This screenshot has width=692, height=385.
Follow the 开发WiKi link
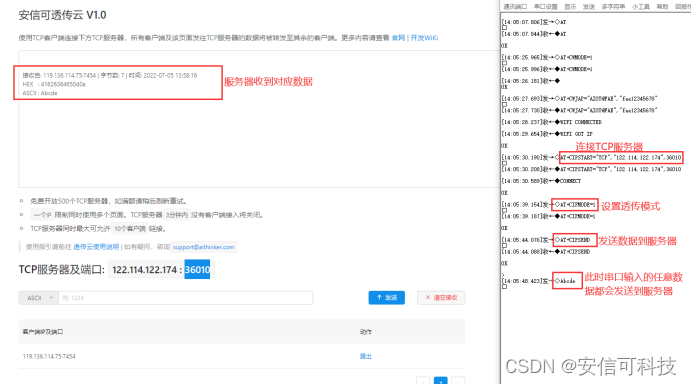tap(424, 38)
